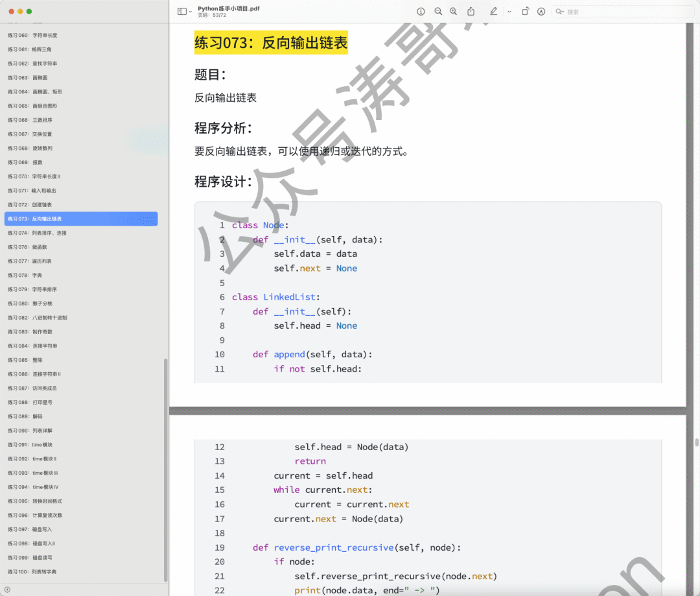The width and height of the screenshot is (700, 596).
Task: Open 练习071: 输入和输出
Action: pos(32,191)
